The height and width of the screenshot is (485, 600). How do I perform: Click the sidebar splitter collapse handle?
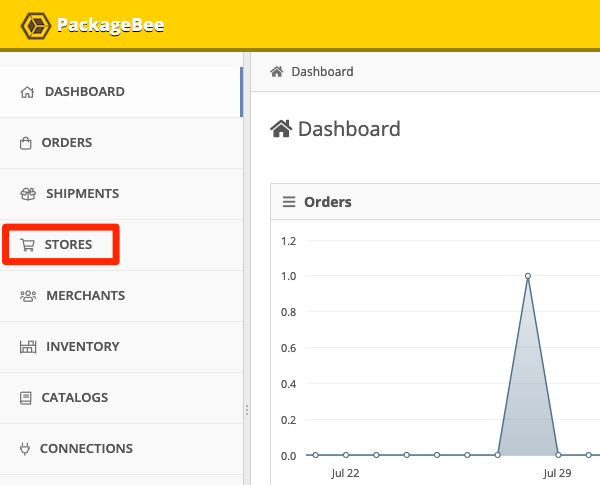[247, 410]
